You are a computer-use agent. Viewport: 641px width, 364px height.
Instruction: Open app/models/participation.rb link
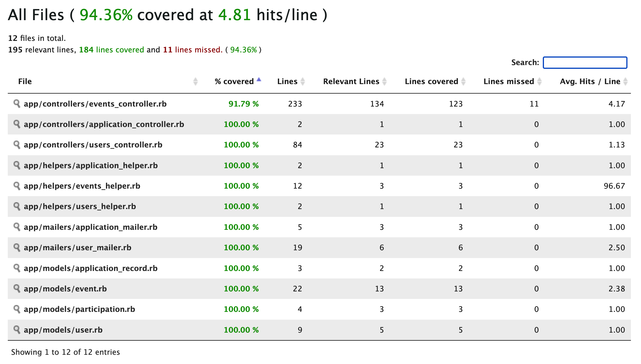click(x=79, y=309)
